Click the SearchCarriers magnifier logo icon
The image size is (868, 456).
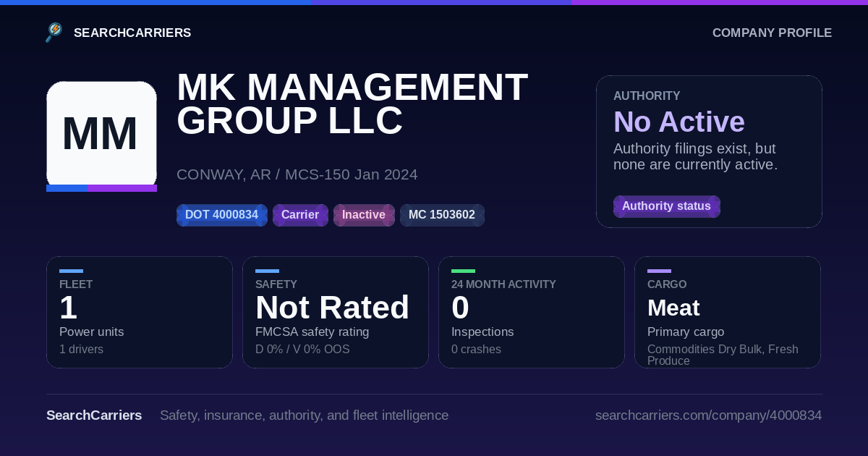pyautogui.click(x=54, y=33)
